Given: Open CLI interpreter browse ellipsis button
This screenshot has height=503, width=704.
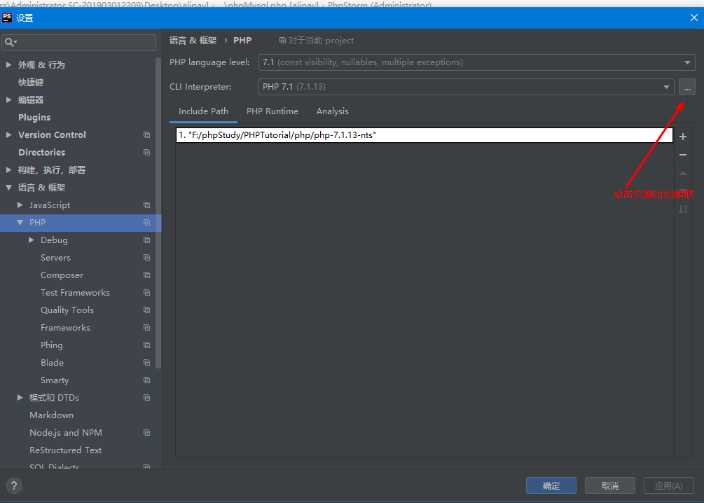Looking at the screenshot, I should point(687,87).
